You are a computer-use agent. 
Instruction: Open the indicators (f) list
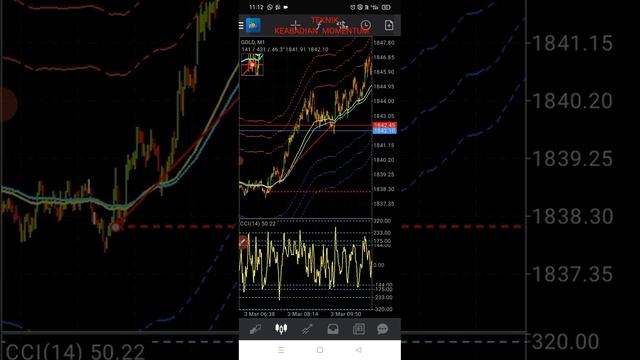(319, 25)
